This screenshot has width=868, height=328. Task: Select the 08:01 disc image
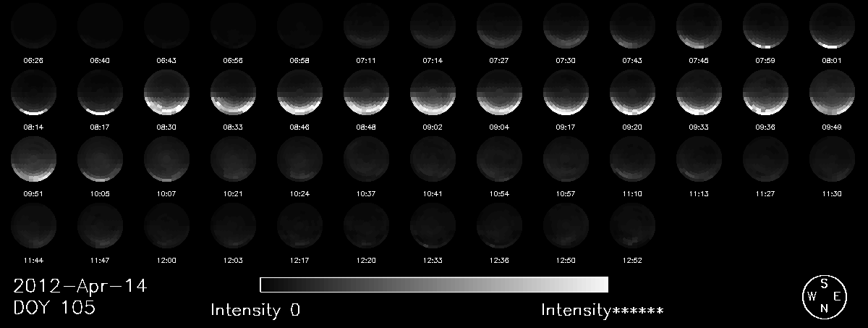pyautogui.click(x=833, y=27)
